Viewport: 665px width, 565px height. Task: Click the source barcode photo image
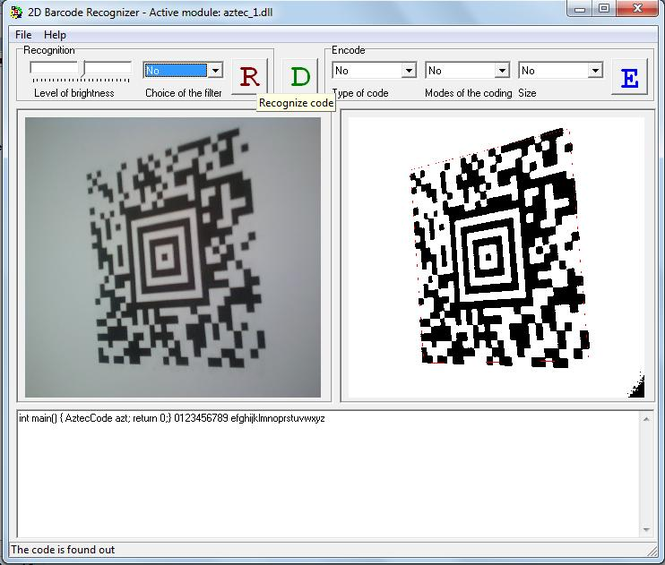173,257
